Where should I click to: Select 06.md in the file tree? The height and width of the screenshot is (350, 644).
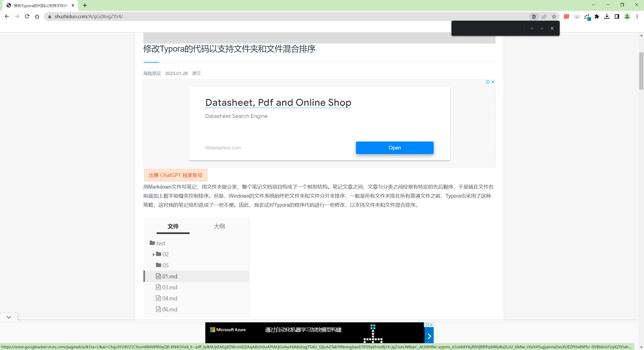click(x=167, y=309)
